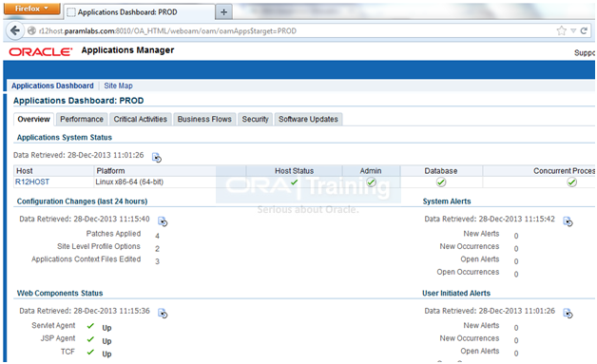Click the TCF Up status
This screenshot has height=364, width=597.
coord(106,354)
